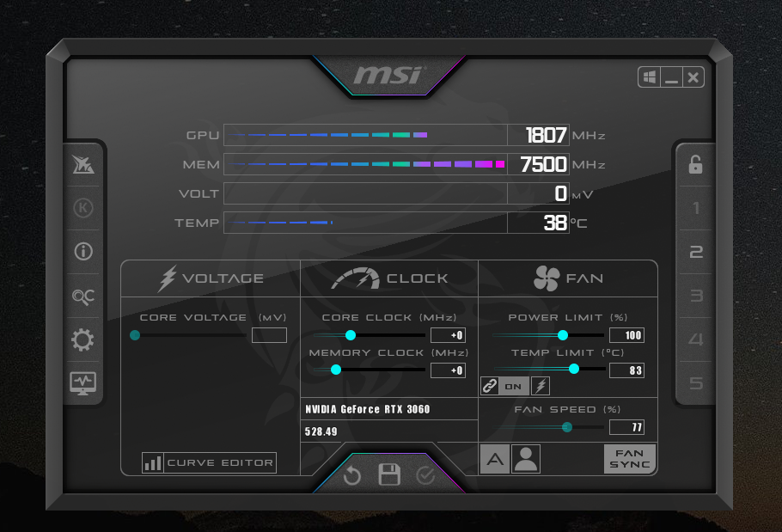The width and height of the screenshot is (782, 532).
Task: Click the MEM clock 7500 reading
Action: coord(544,164)
